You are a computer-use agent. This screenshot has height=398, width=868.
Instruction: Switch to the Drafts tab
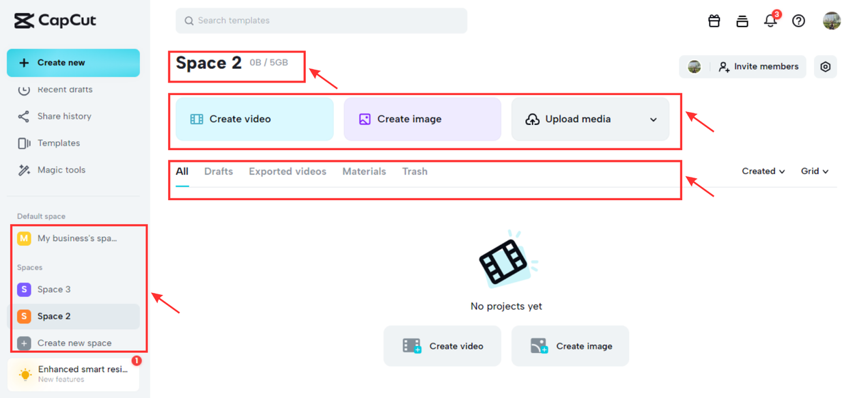(x=219, y=171)
